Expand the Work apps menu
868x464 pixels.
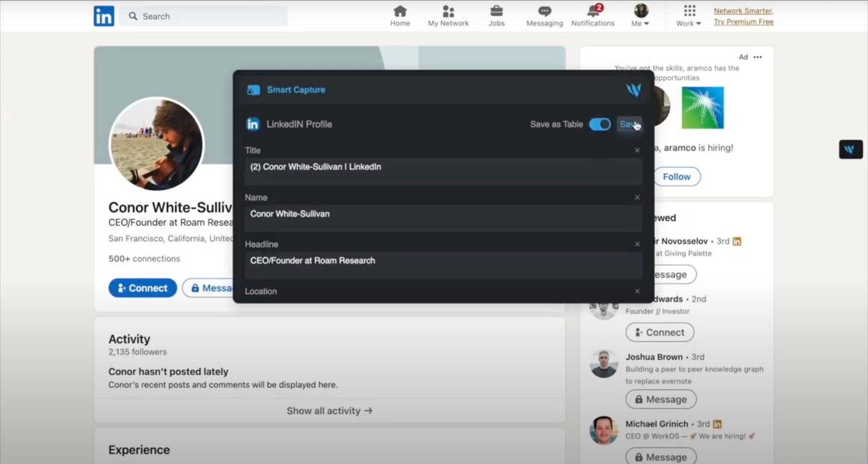(689, 16)
